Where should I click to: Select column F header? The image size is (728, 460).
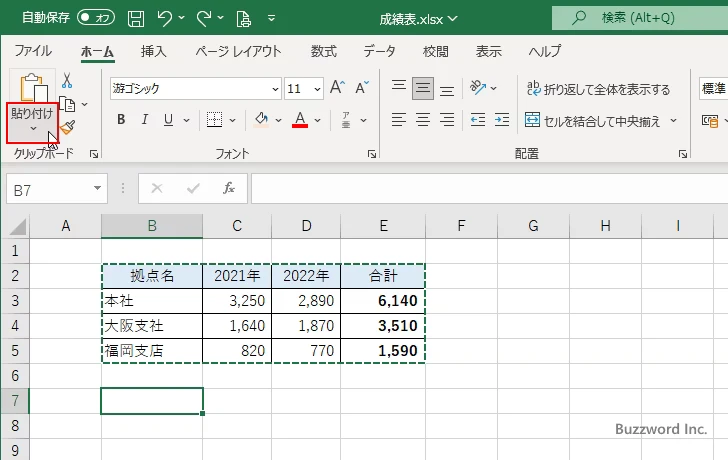[x=461, y=226]
